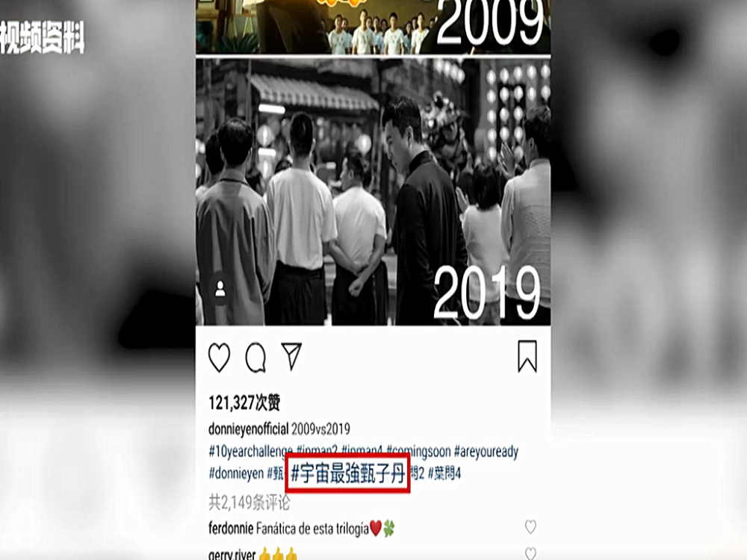Viewport: 747px width, 560px height.
Task: Share post with paper plane icon
Action: (291, 356)
